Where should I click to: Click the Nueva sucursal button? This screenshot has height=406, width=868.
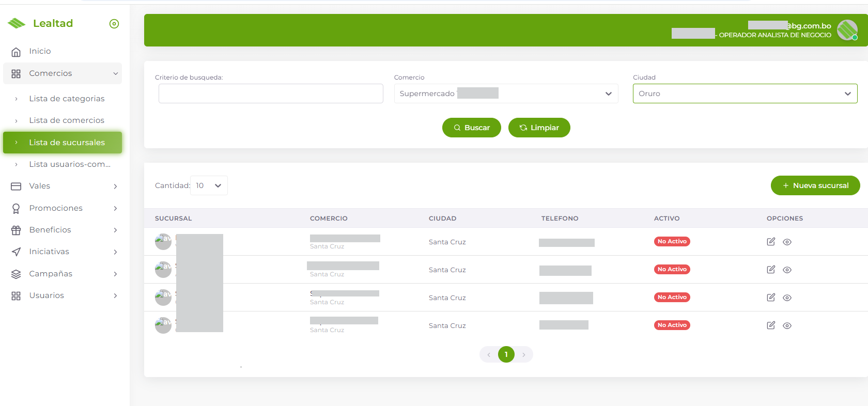(x=815, y=185)
